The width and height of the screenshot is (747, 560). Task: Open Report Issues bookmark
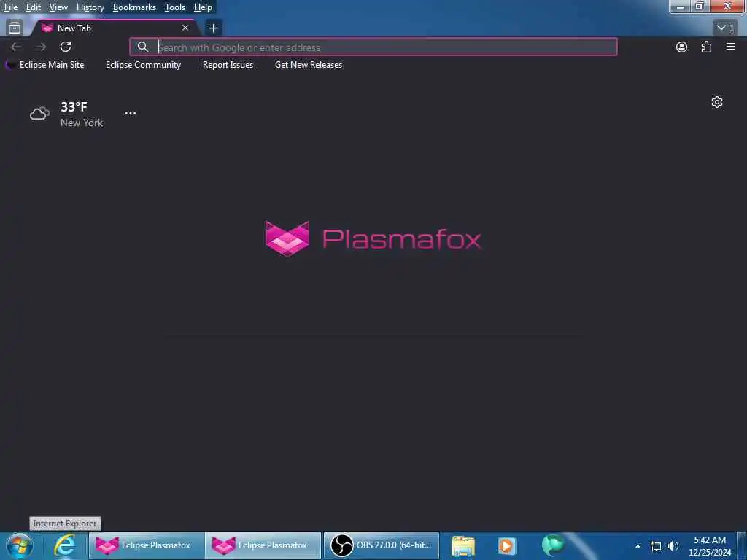(x=228, y=65)
